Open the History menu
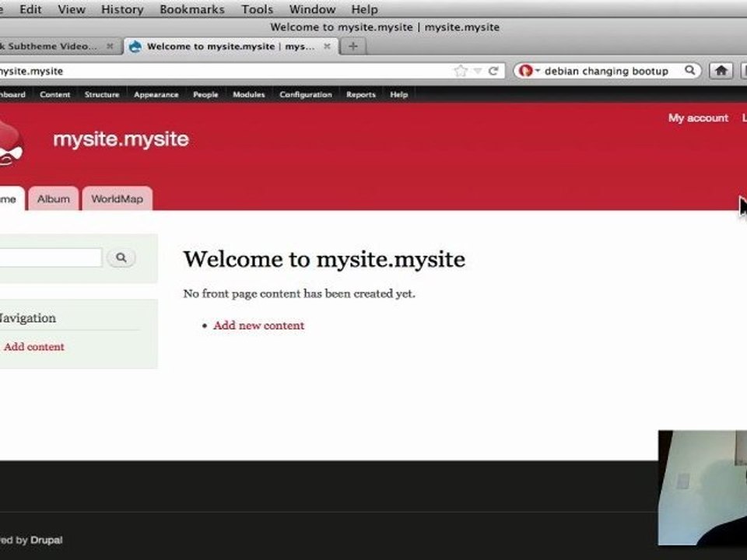 (x=122, y=9)
